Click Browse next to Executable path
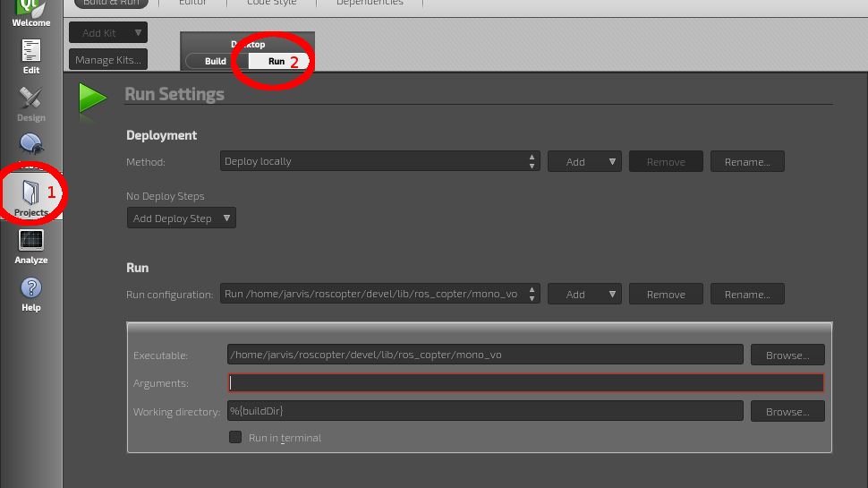Screen dimensions: 868x488 point(787,355)
